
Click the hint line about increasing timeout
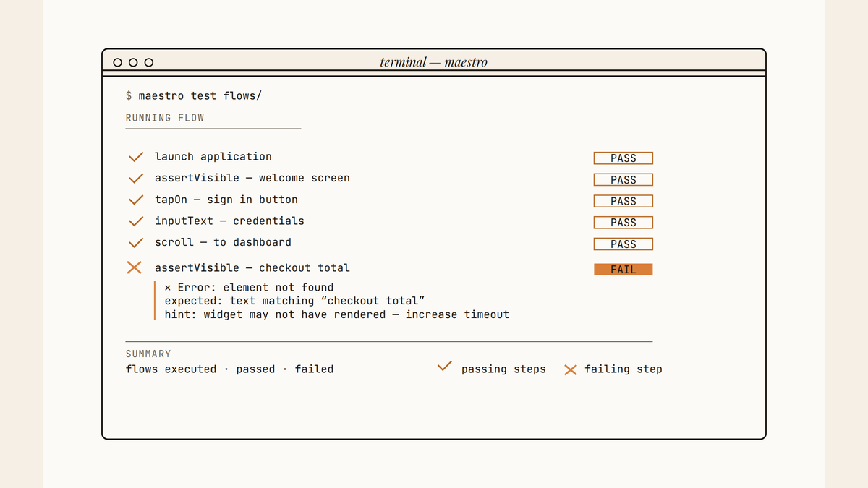pyautogui.click(x=337, y=314)
